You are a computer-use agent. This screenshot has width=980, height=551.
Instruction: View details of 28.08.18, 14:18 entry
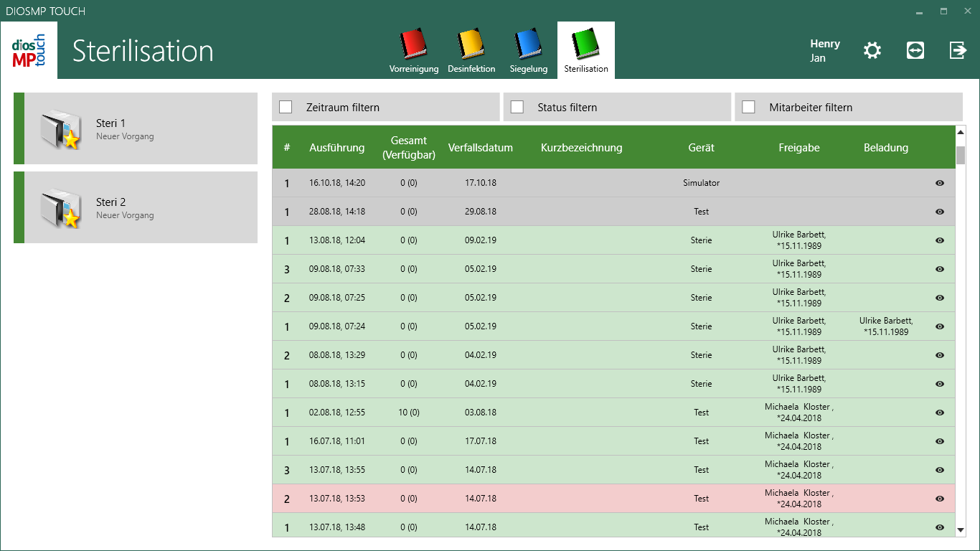coord(940,212)
